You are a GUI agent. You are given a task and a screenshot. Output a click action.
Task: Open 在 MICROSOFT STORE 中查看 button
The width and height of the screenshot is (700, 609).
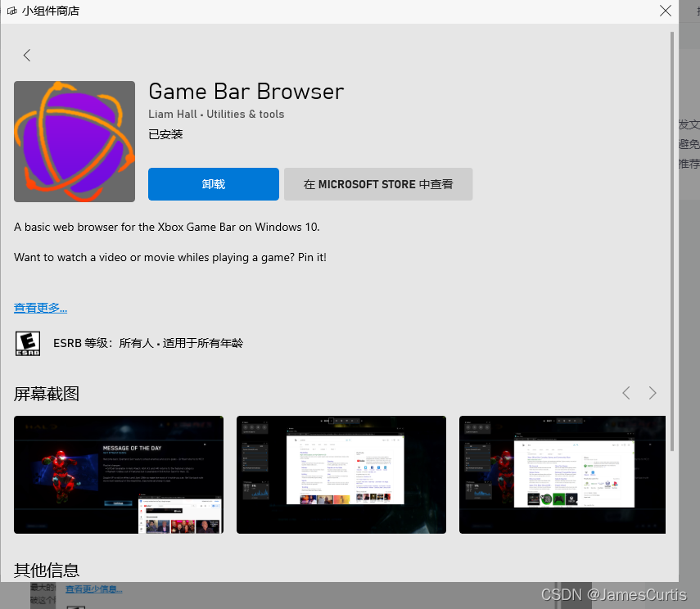pyautogui.click(x=378, y=184)
